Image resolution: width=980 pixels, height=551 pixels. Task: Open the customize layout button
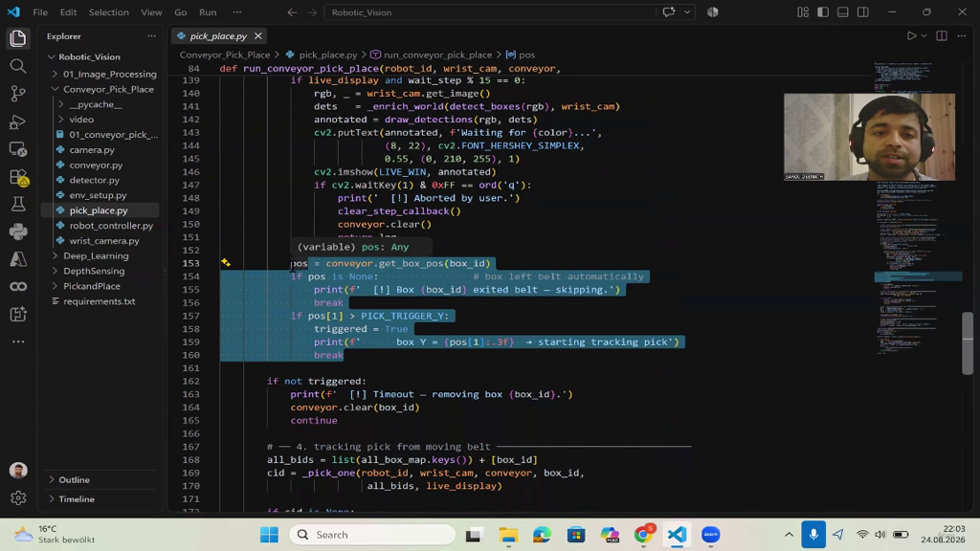(803, 12)
